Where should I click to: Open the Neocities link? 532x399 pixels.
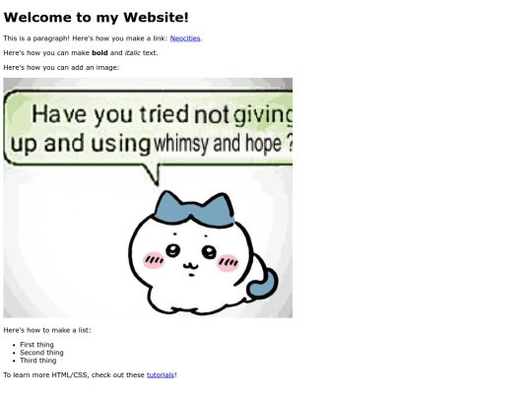(185, 38)
